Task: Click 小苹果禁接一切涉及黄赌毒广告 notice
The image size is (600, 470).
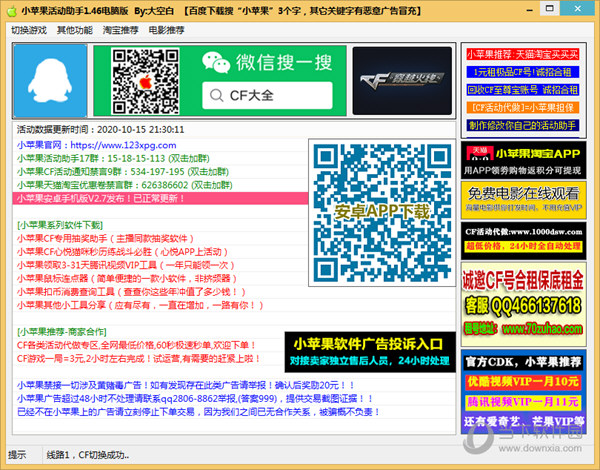Action: [186, 385]
